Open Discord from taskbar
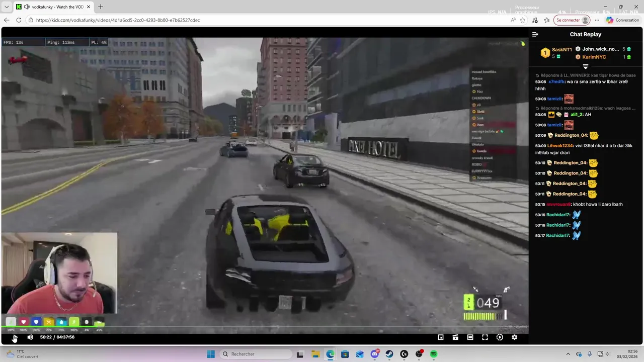The height and width of the screenshot is (362, 644). (x=375, y=354)
